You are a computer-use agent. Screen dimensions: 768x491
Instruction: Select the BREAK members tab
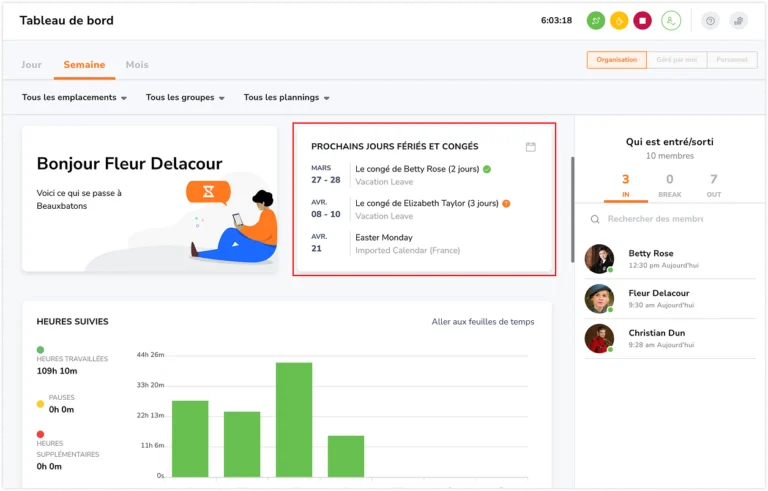(x=670, y=185)
